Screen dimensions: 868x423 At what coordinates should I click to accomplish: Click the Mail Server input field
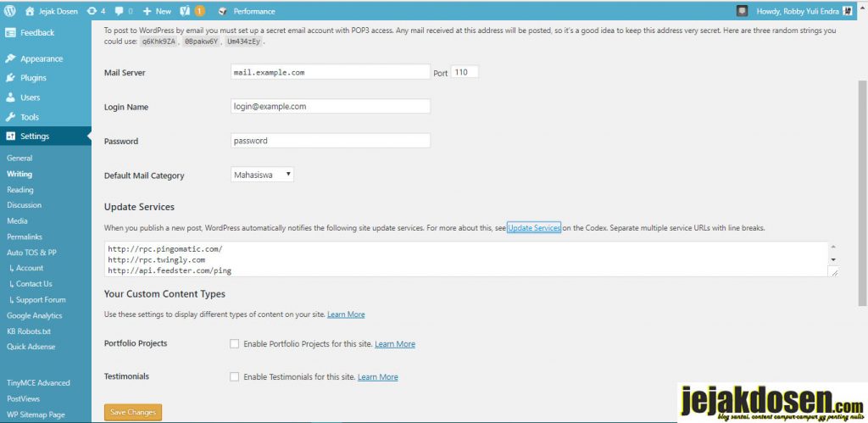(330, 72)
